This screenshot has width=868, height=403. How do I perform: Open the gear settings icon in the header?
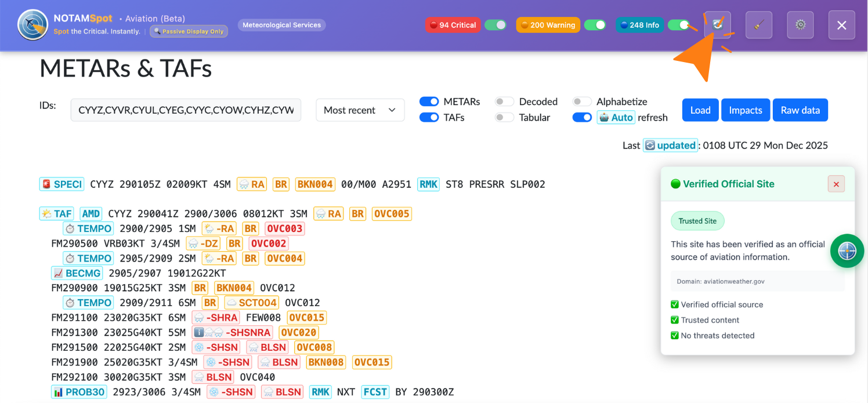[x=800, y=25]
